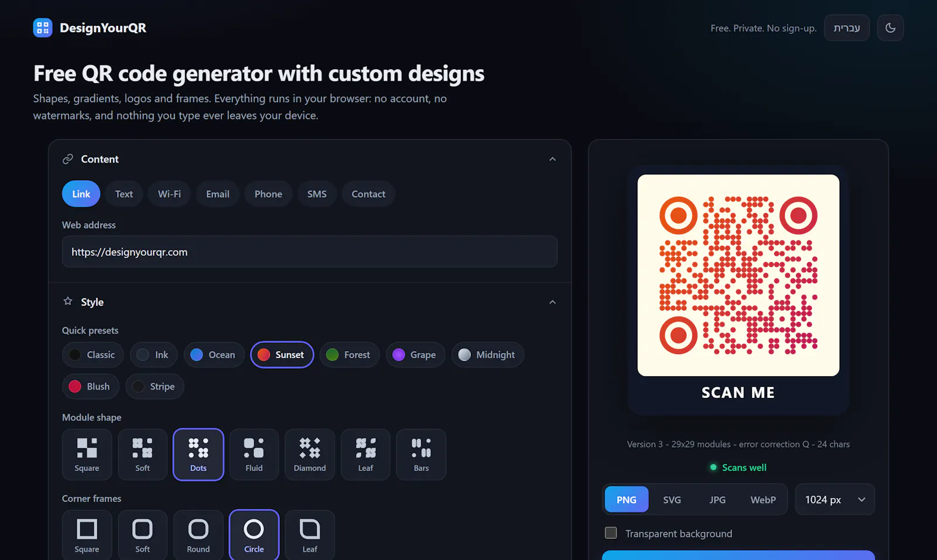Pick the Leaf corner frame
Image resolution: width=937 pixels, height=560 pixels.
[x=310, y=535]
